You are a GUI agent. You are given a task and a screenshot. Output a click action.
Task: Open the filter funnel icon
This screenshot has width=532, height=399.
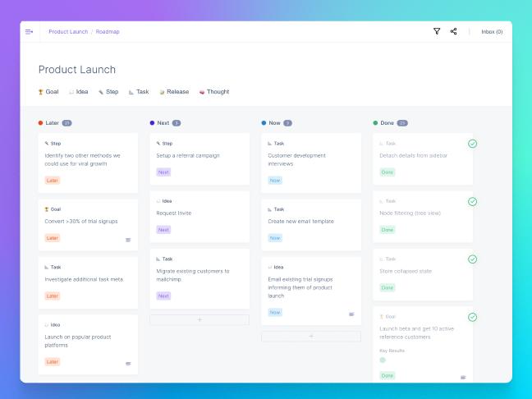tap(437, 31)
